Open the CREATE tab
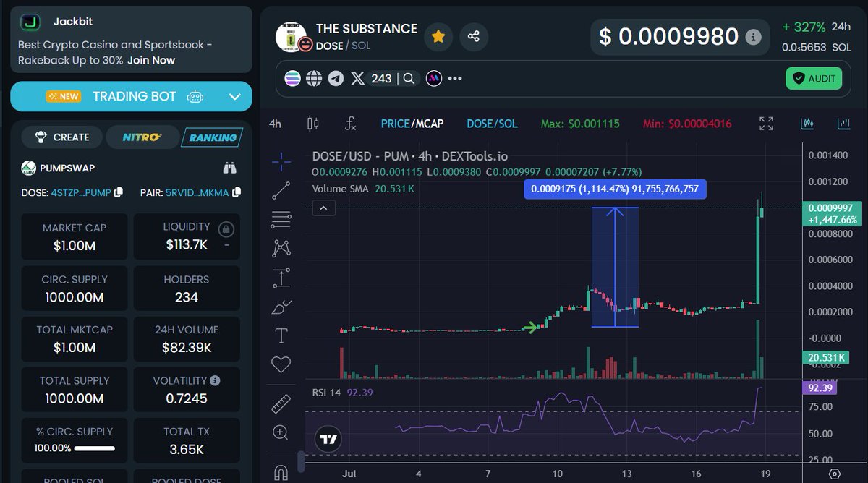Screen dimensions: 868x483 click(x=61, y=137)
